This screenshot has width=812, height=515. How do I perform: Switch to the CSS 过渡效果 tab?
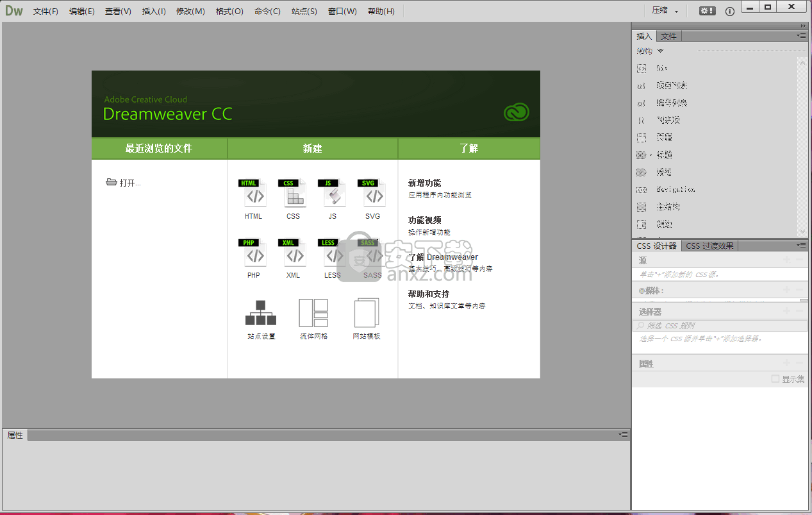(x=710, y=246)
